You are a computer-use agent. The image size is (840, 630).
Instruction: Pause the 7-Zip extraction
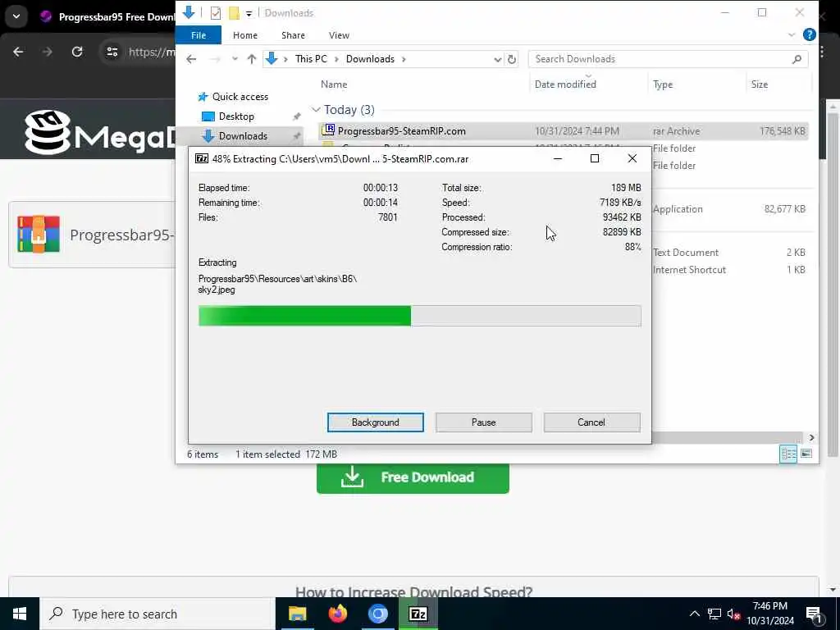tap(483, 422)
